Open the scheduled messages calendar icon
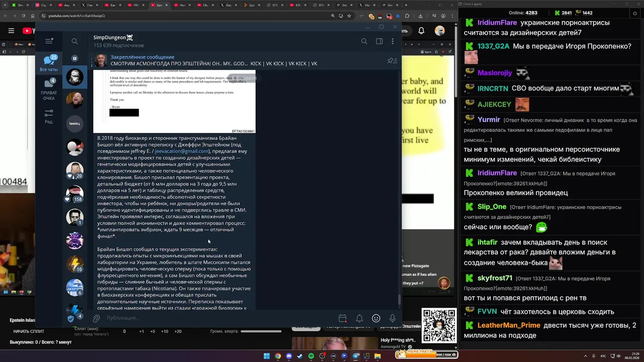 [343, 318]
